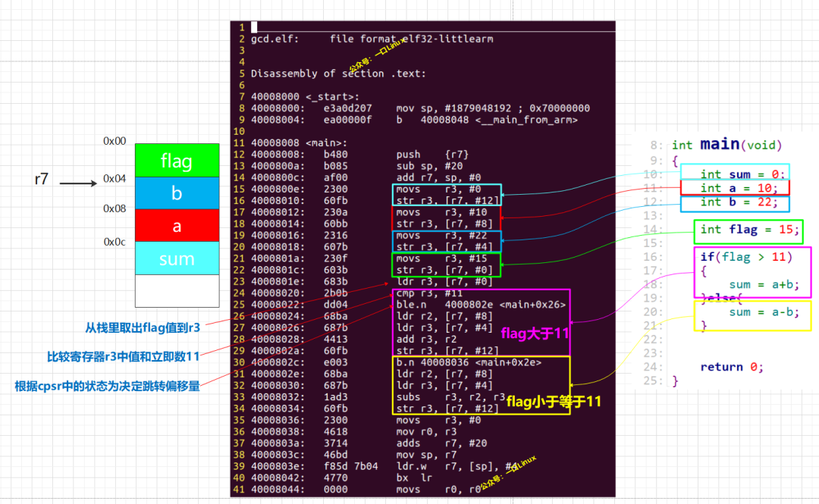Screen dimensions: 819x504
Task: Click the 'if(flag > 11)' source line
Action: 746,257
